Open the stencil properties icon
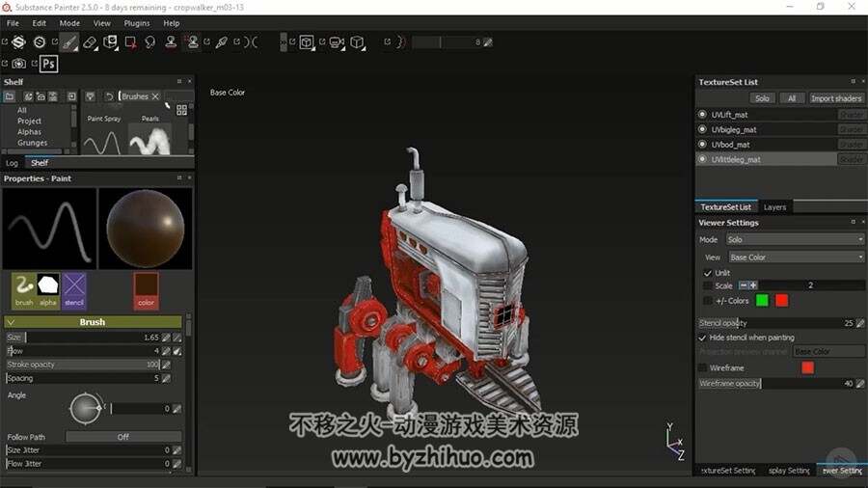The image size is (868, 488). [x=73, y=290]
